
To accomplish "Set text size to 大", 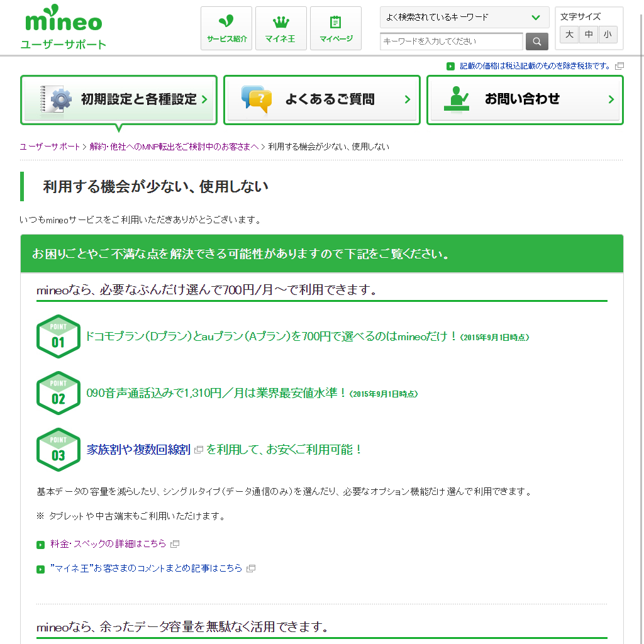I will click(x=569, y=35).
